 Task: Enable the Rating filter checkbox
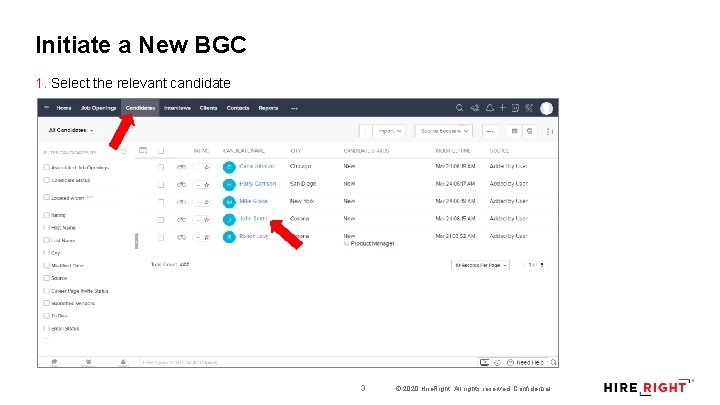click(x=46, y=214)
